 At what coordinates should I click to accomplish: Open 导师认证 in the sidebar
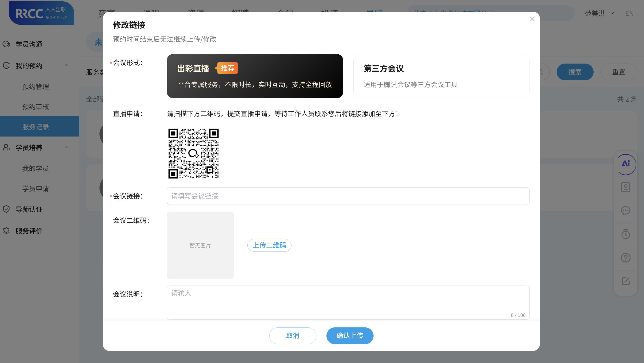click(x=29, y=209)
